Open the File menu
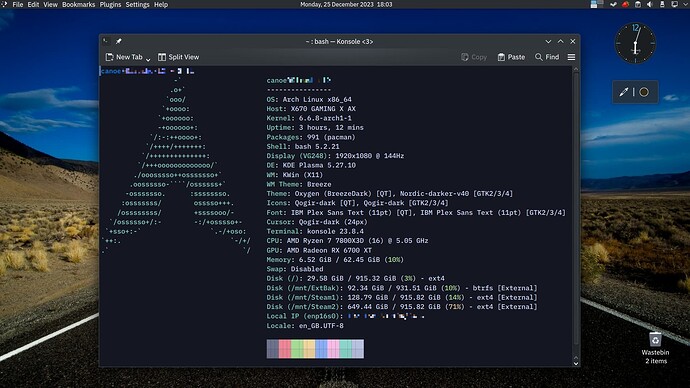 (x=18, y=4)
